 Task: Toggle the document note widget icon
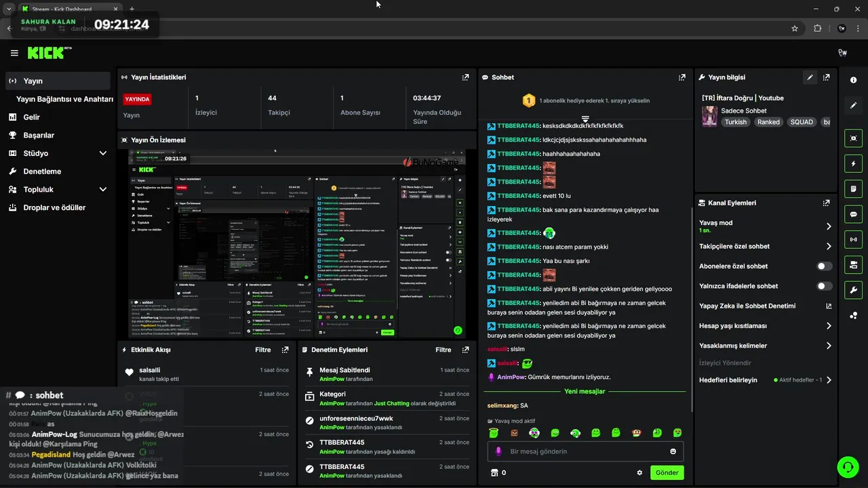[x=853, y=188]
